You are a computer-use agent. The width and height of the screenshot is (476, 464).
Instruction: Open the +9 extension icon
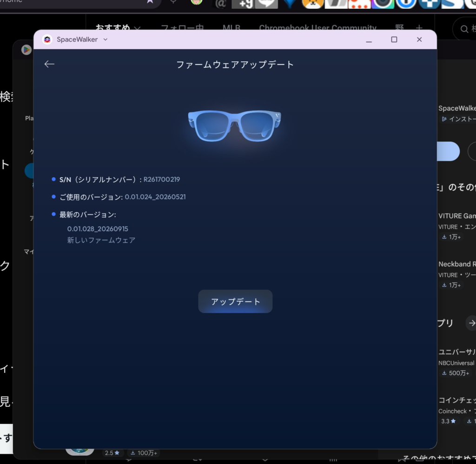click(243, 4)
